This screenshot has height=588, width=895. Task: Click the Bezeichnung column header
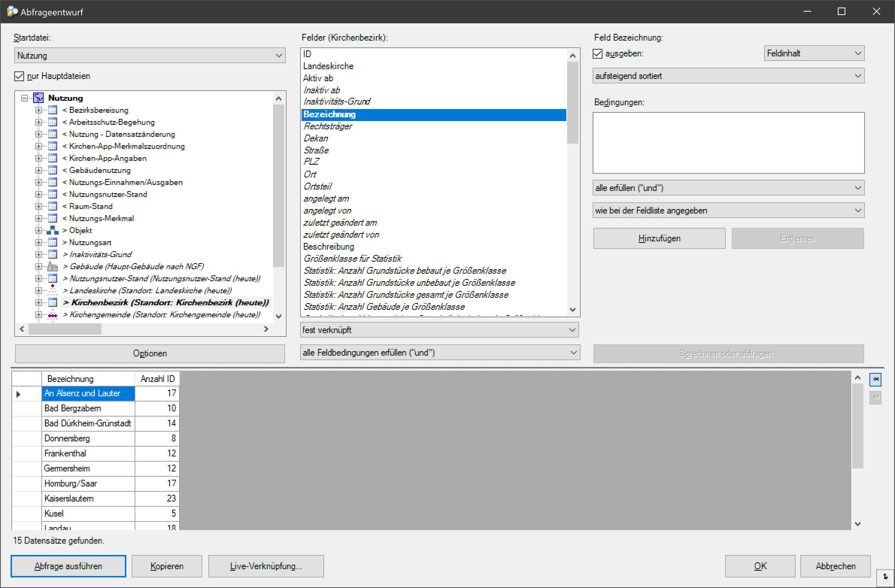tap(88, 379)
